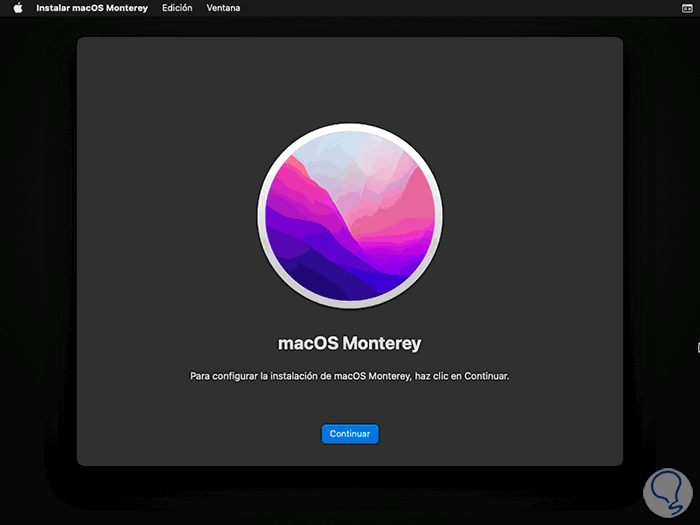Click the Continuar button
The width and height of the screenshot is (700, 525).
click(x=350, y=433)
